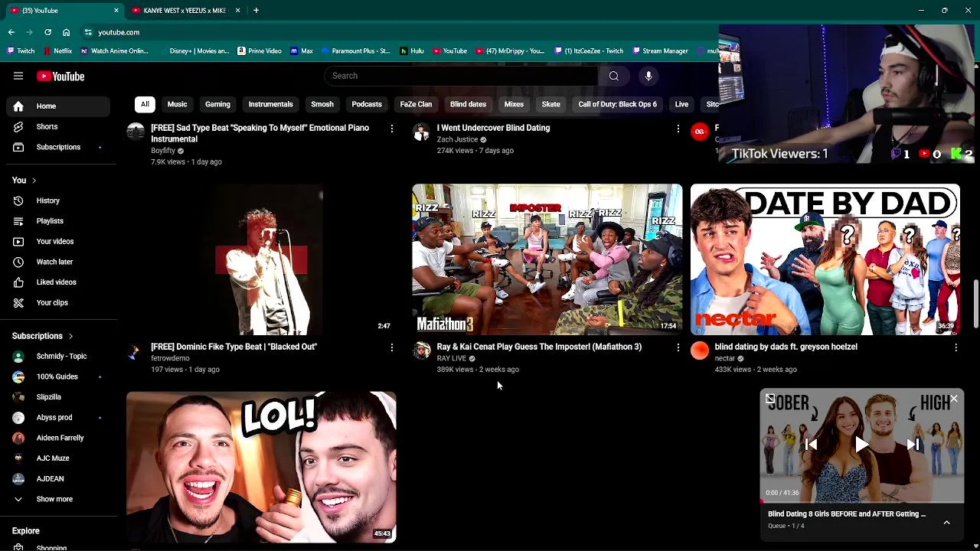The width and height of the screenshot is (980, 551).
Task: Open Netflix bookmark
Action: [57, 51]
